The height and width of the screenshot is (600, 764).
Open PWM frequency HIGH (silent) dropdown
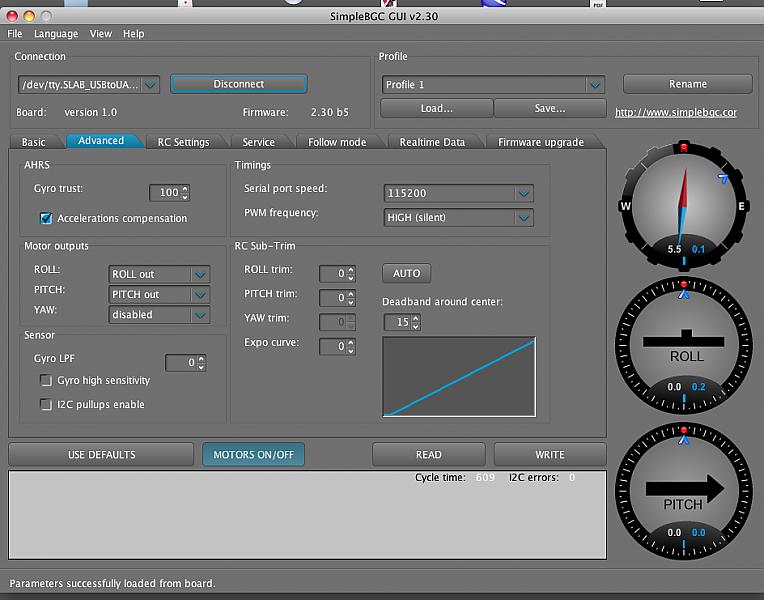pyautogui.click(x=458, y=217)
